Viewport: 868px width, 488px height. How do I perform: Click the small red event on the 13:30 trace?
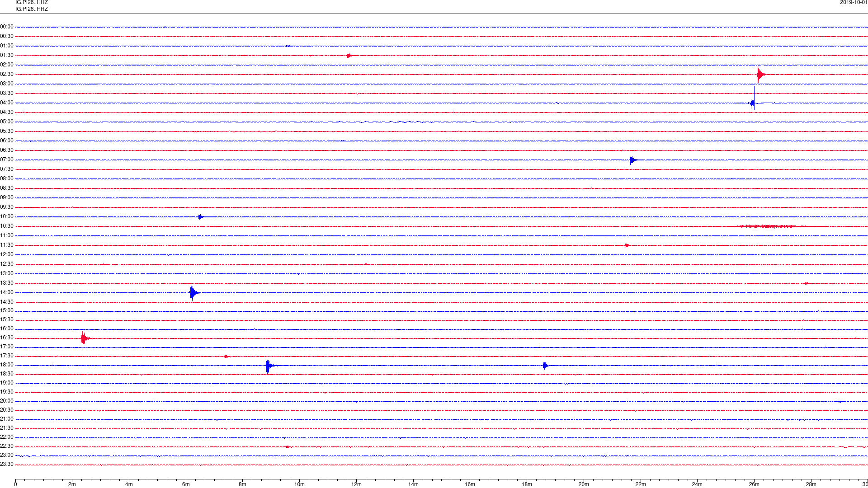point(806,283)
